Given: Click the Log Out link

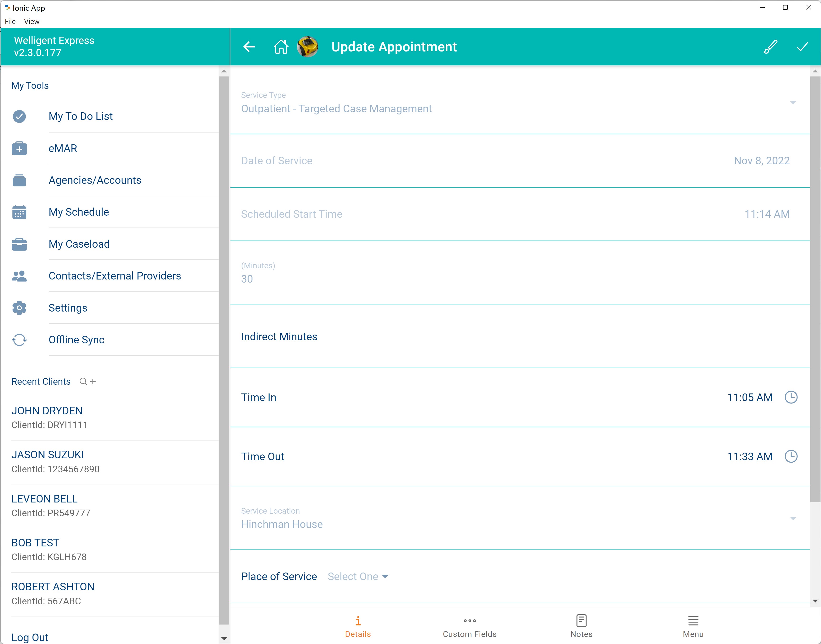Looking at the screenshot, I should [x=30, y=637].
